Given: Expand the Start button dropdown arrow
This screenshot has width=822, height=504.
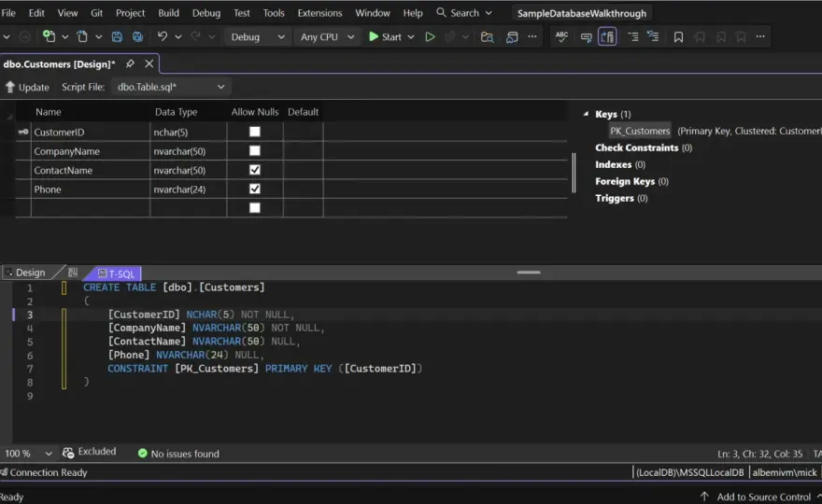Looking at the screenshot, I should coord(411,36).
